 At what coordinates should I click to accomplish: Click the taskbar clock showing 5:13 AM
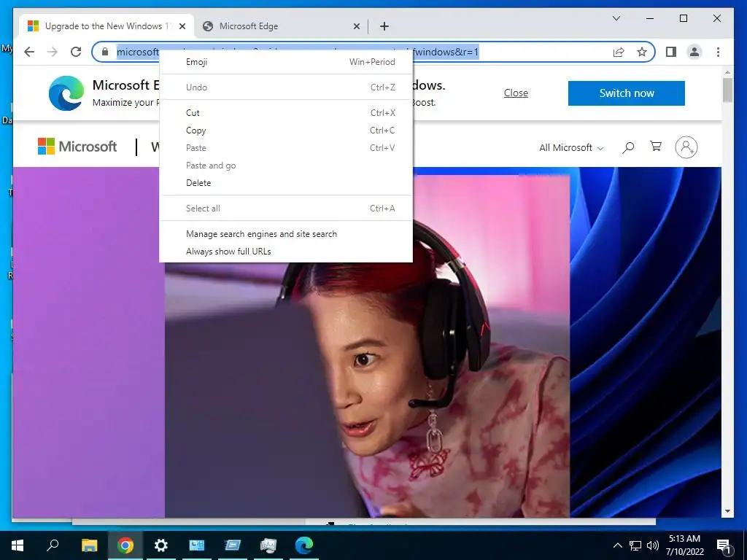click(x=684, y=545)
